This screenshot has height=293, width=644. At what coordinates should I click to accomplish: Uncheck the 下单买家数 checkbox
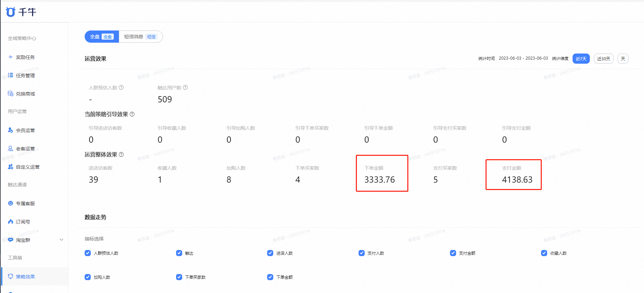click(x=179, y=277)
